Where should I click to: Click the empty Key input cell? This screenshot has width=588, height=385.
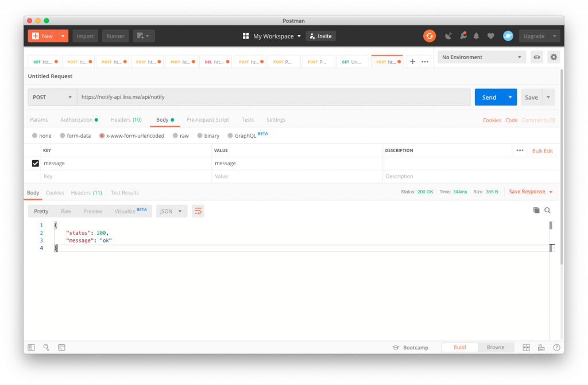[x=126, y=176]
